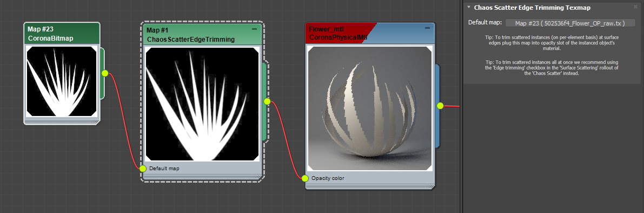Select the Map #1 ChaosScatterEdgeTrimming node title
The image size is (644, 213).
click(202, 35)
